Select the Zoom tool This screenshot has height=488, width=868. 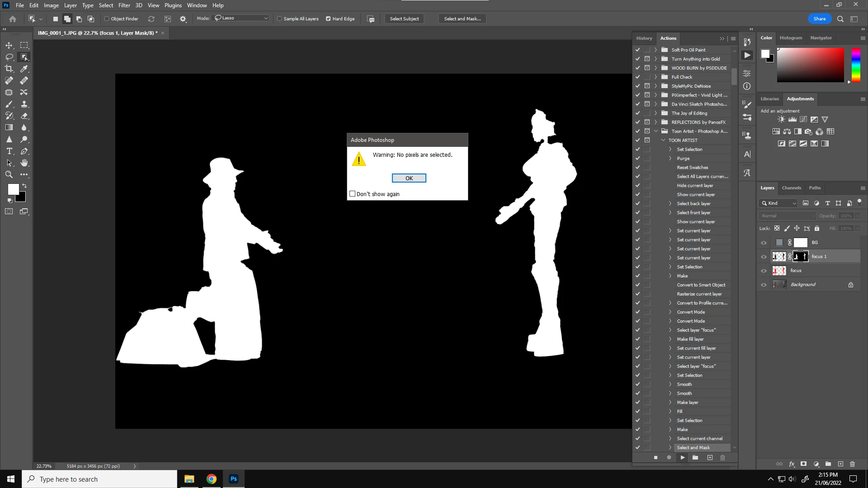pyautogui.click(x=9, y=174)
